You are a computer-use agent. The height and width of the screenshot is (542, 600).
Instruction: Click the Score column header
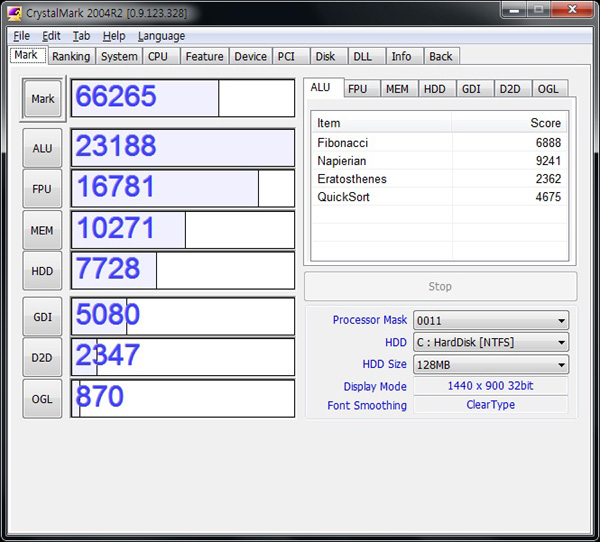[x=509, y=123]
